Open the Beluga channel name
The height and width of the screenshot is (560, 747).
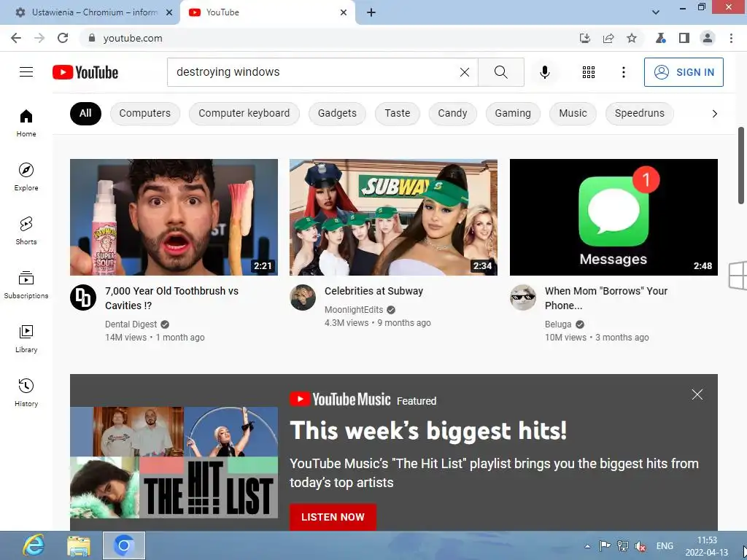coord(558,324)
